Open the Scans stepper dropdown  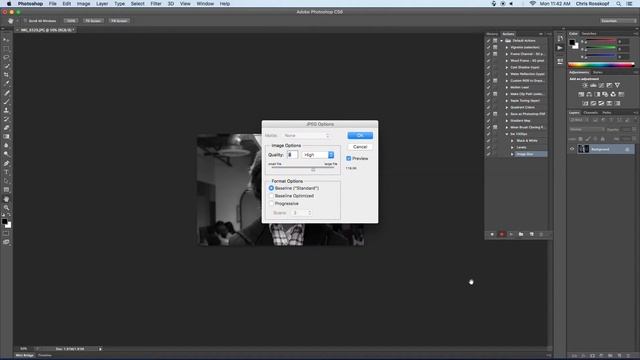[x=302, y=213]
